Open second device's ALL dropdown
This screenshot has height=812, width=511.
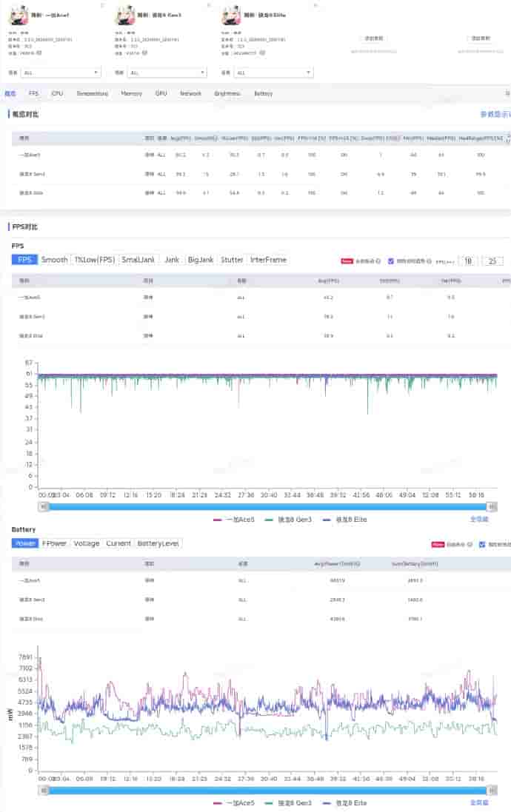[x=167, y=73]
